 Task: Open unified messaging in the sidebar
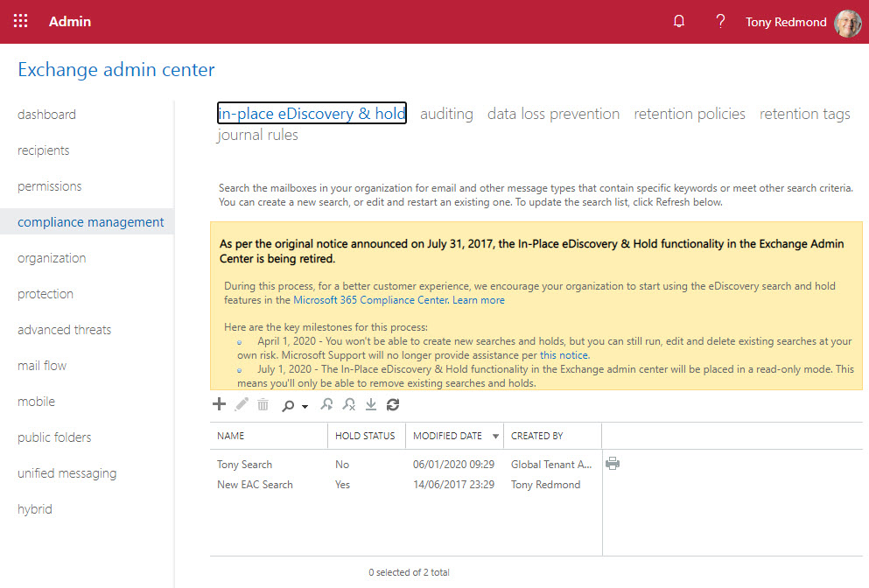pos(67,473)
